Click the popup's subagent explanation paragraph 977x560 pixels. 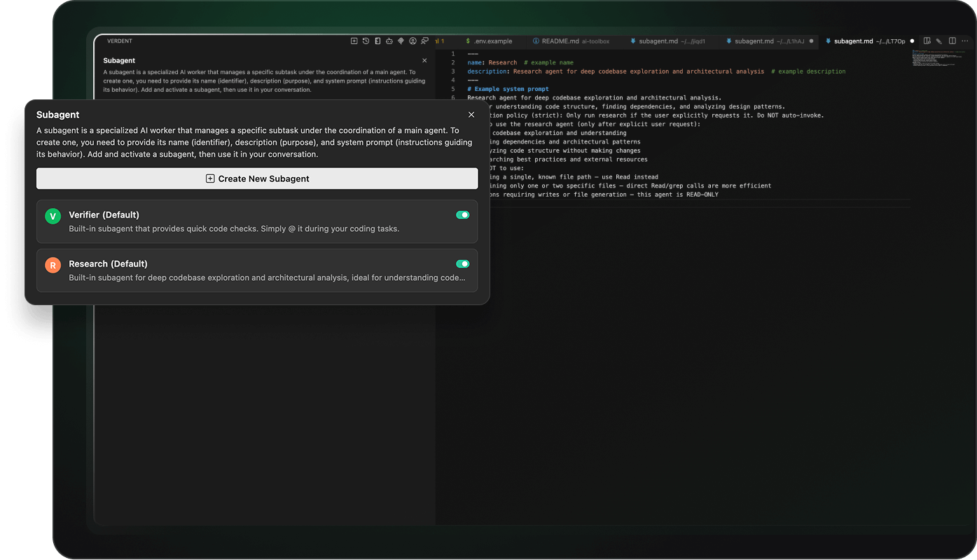tap(256, 142)
